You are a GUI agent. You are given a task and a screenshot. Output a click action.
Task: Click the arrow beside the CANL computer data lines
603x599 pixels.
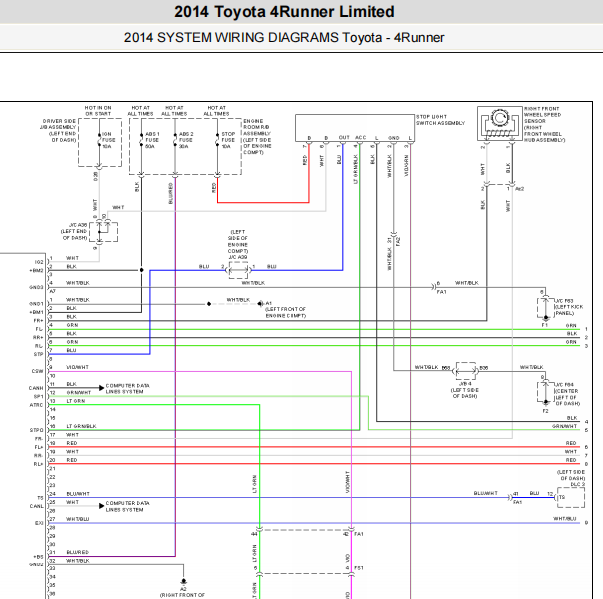pyautogui.click(x=102, y=506)
